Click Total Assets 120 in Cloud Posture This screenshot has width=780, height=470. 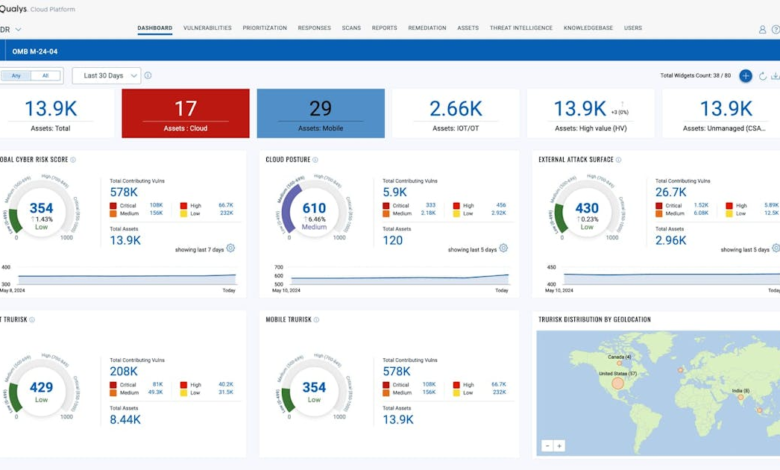click(392, 240)
